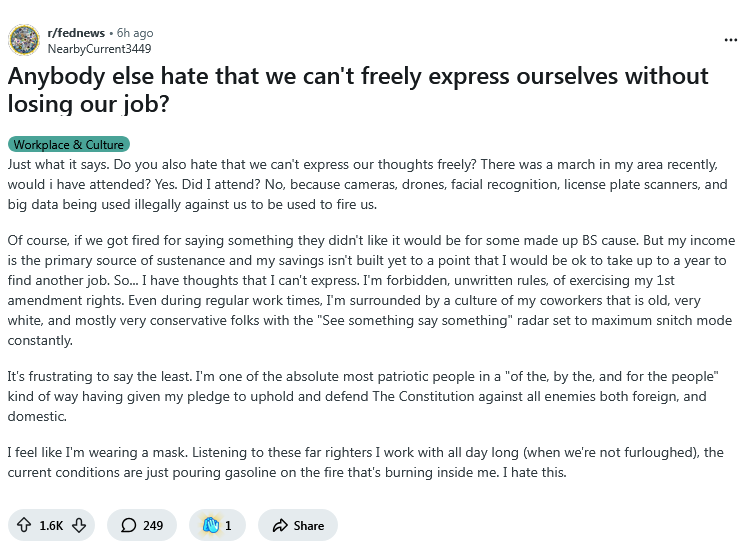Viewport: 748px width, 549px height.
Task: Click the paragraph starting "Of course, if we got fired"
Action: click(x=370, y=288)
